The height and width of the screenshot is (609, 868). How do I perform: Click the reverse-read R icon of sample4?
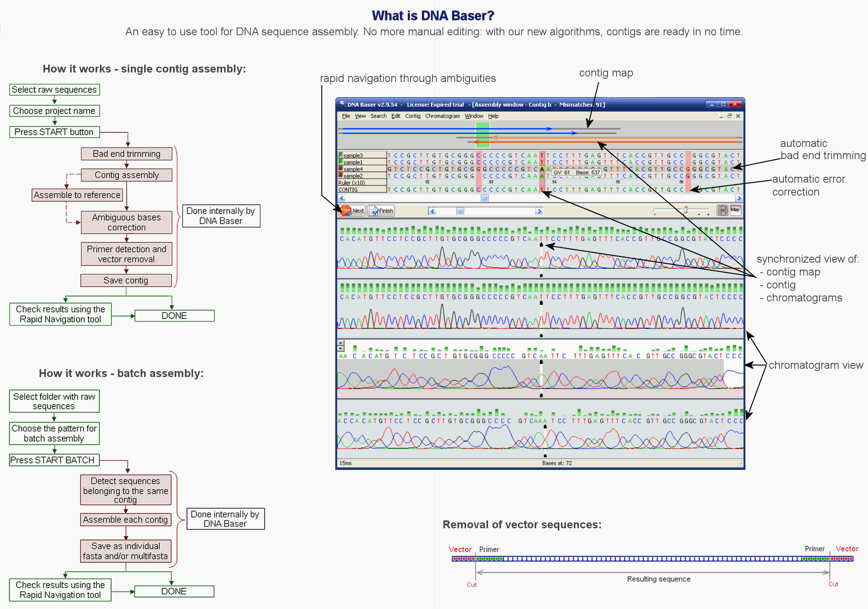[340, 169]
